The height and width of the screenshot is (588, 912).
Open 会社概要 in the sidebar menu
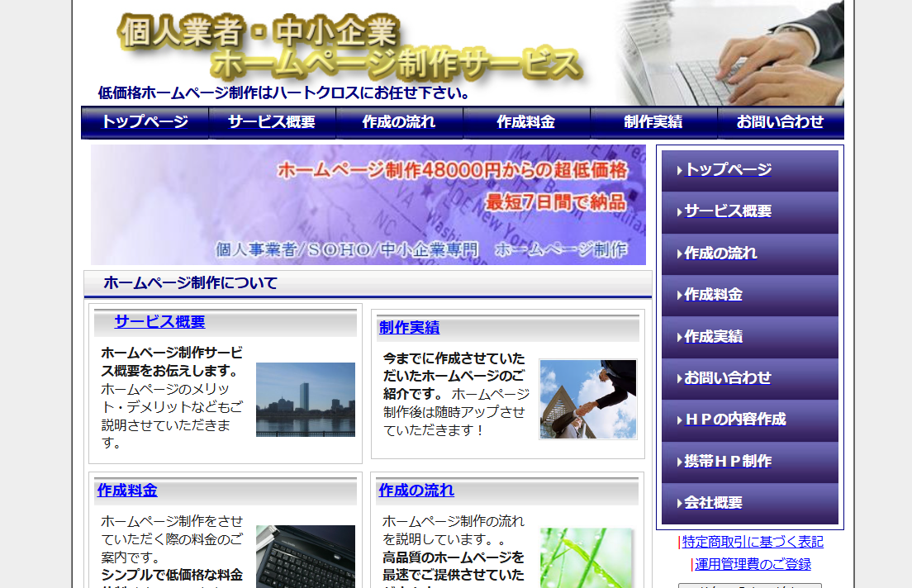point(749,503)
